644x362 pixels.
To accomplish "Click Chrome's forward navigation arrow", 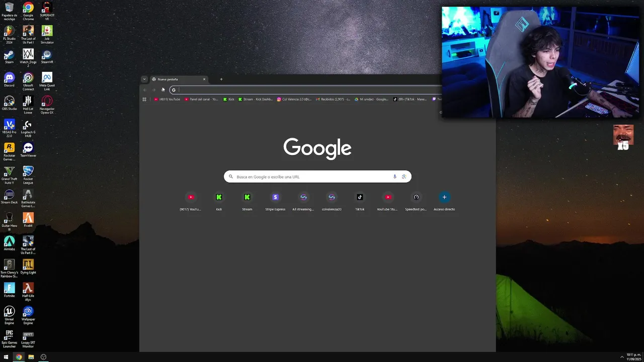I will (154, 90).
